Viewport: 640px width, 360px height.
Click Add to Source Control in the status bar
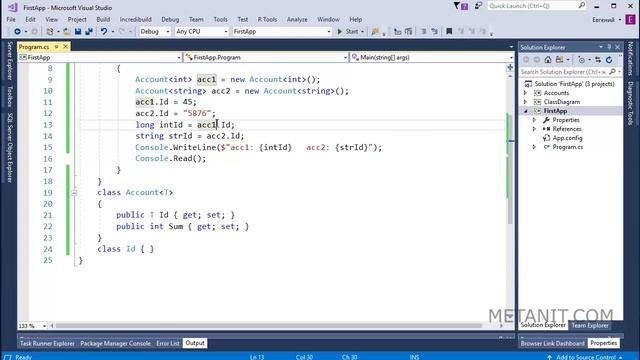(585, 357)
